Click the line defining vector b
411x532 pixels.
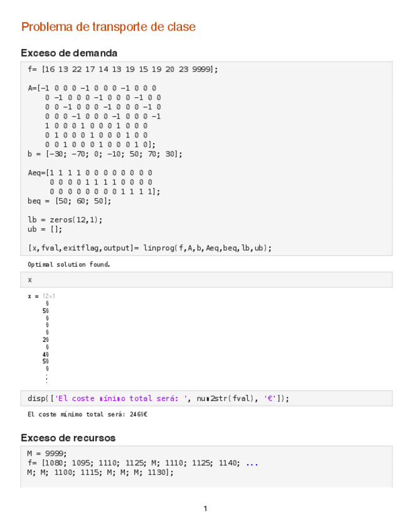tap(105, 154)
